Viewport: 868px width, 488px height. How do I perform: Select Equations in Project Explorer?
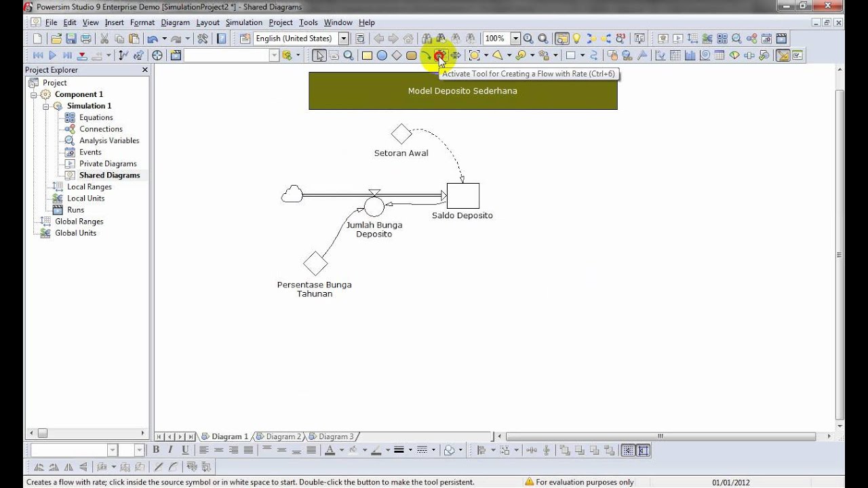(x=96, y=117)
